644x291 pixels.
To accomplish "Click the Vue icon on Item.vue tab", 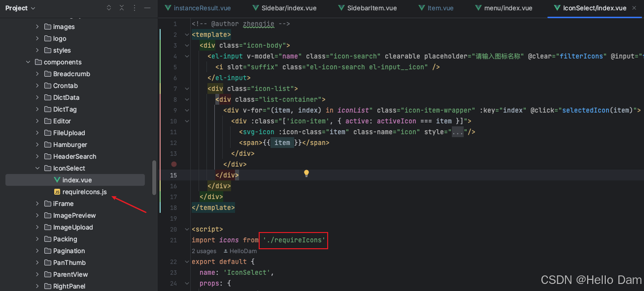I will click(x=422, y=8).
